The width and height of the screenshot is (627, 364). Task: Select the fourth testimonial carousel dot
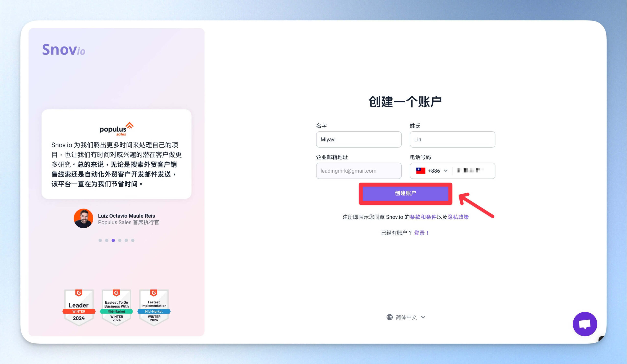pyautogui.click(x=120, y=240)
